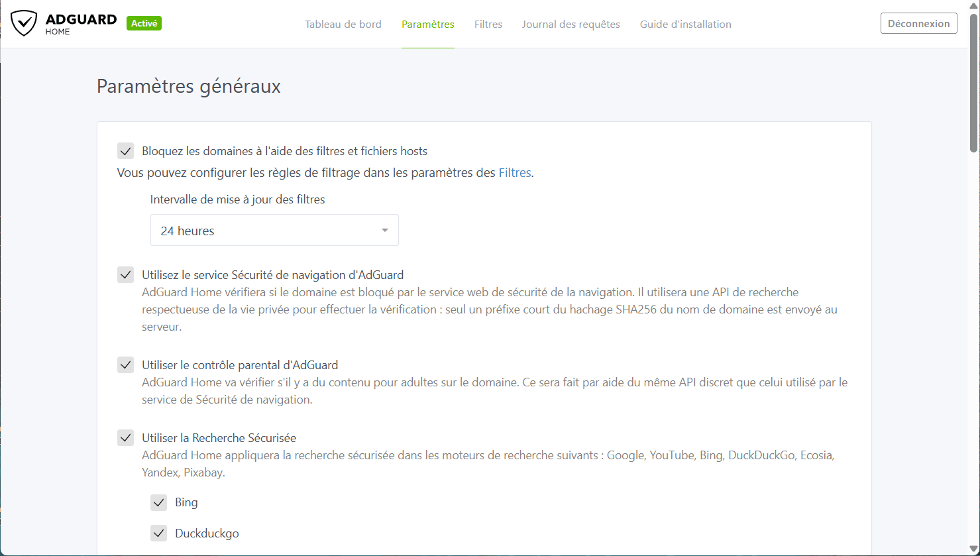Select the Paramètres tab
The height and width of the screenshot is (556, 980).
tap(428, 24)
